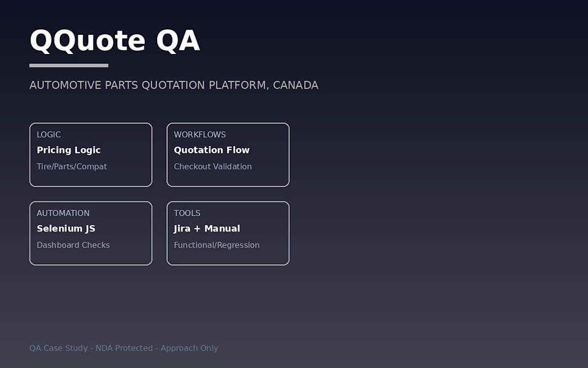
Task: Select the Quotation Flow card
Action: (x=228, y=155)
